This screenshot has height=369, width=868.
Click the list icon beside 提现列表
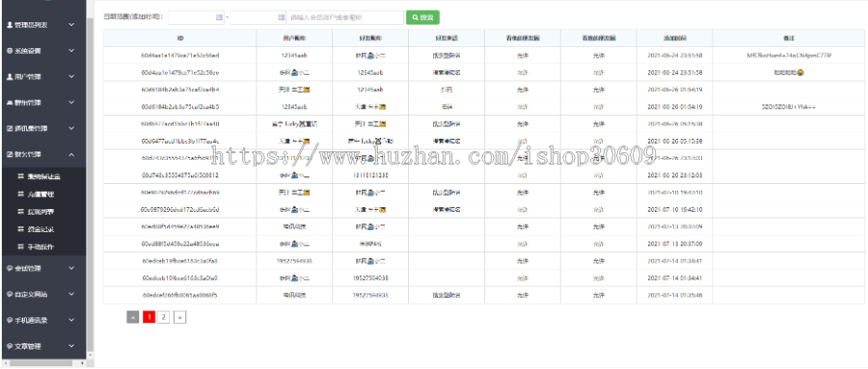pyautogui.click(x=20, y=211)
